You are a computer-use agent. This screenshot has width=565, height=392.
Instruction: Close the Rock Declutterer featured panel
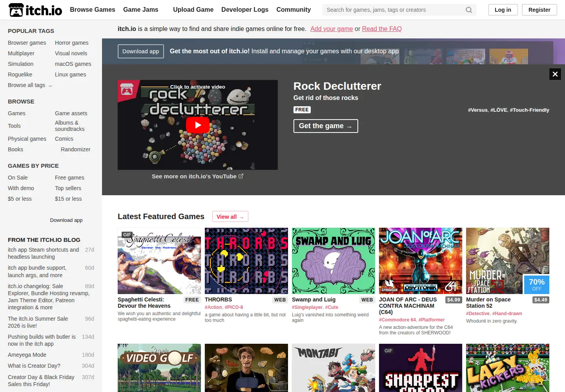[x=555, y=74]
